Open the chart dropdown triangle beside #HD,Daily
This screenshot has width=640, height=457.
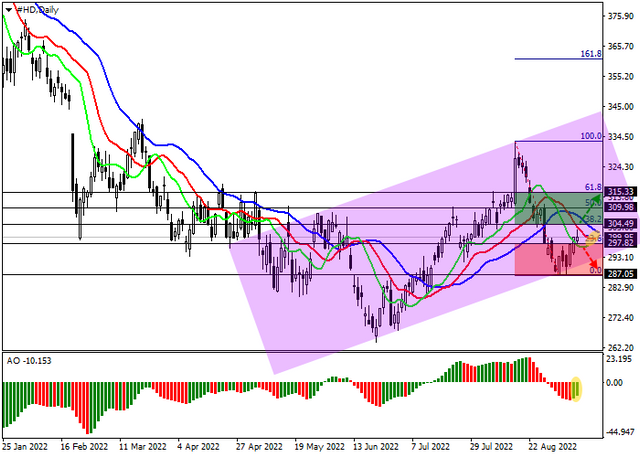9,10
